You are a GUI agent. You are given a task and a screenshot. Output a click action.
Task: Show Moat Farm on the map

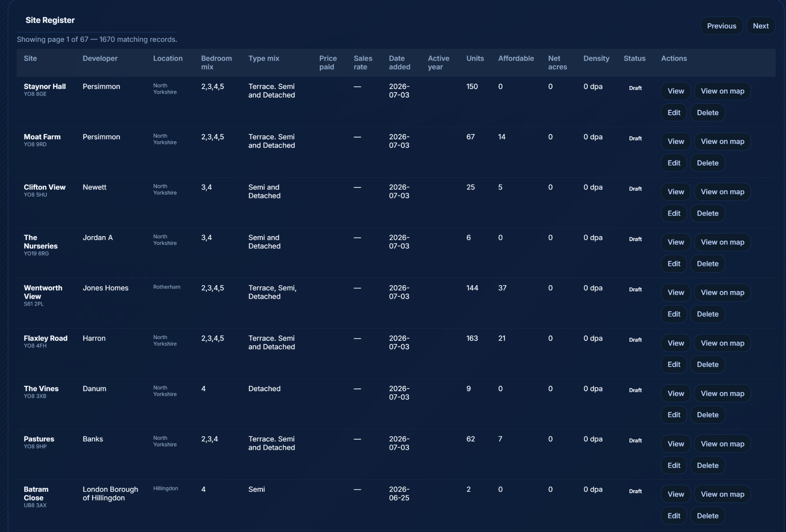click(x=722, y=141)
